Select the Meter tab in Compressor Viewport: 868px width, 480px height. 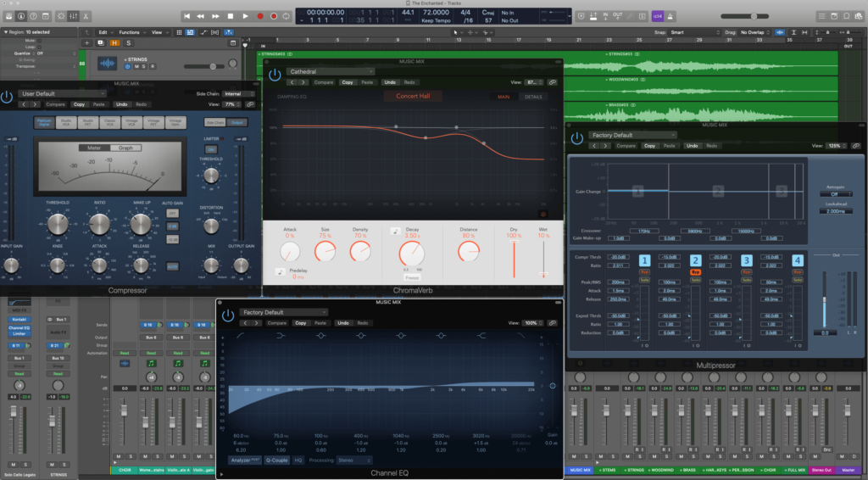[x=94, y=148]
